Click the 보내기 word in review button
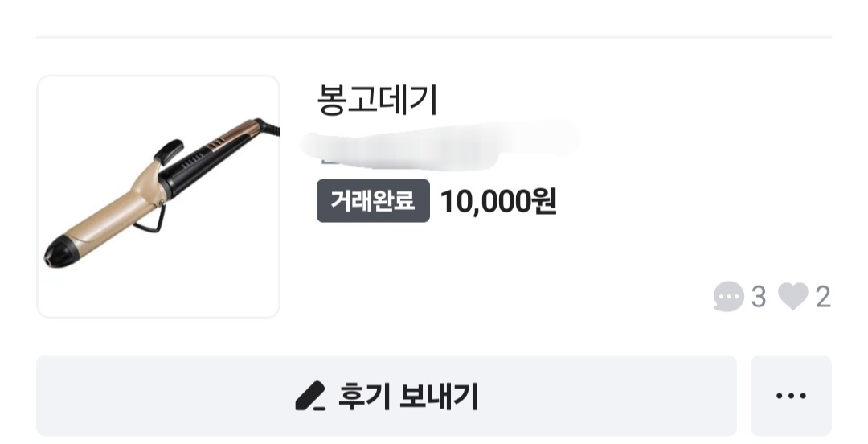 439,397
